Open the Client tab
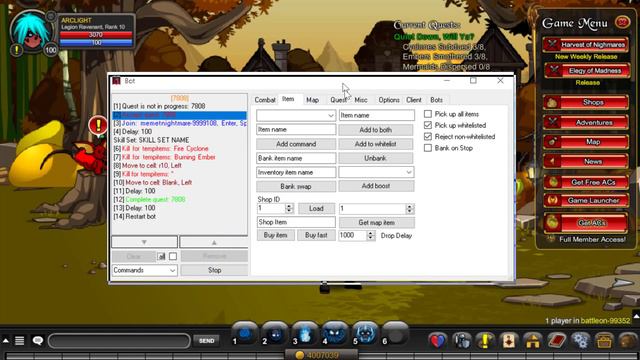This screenshot has height=360, width=640. pyautogui.click(x=413, y=100)
